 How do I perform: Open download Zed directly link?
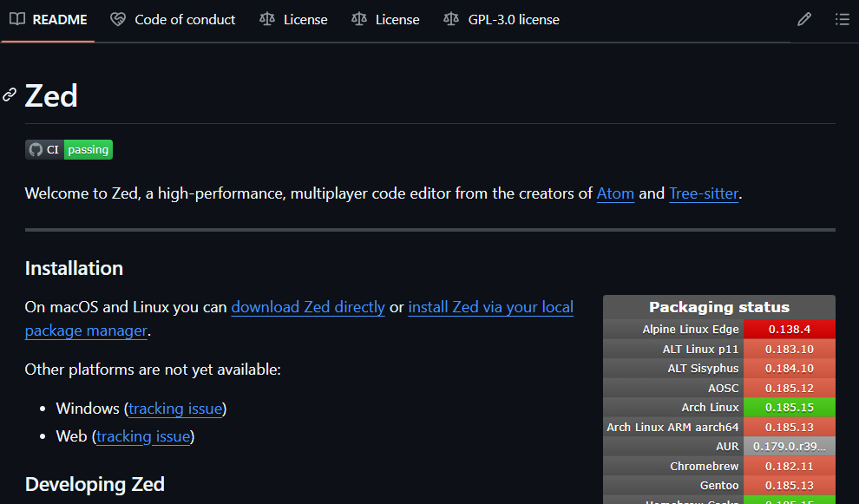[x=308, y=307]
